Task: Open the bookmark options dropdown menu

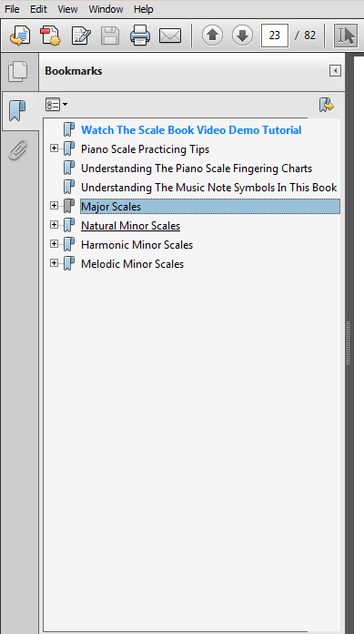Action: tap(56, 105)
